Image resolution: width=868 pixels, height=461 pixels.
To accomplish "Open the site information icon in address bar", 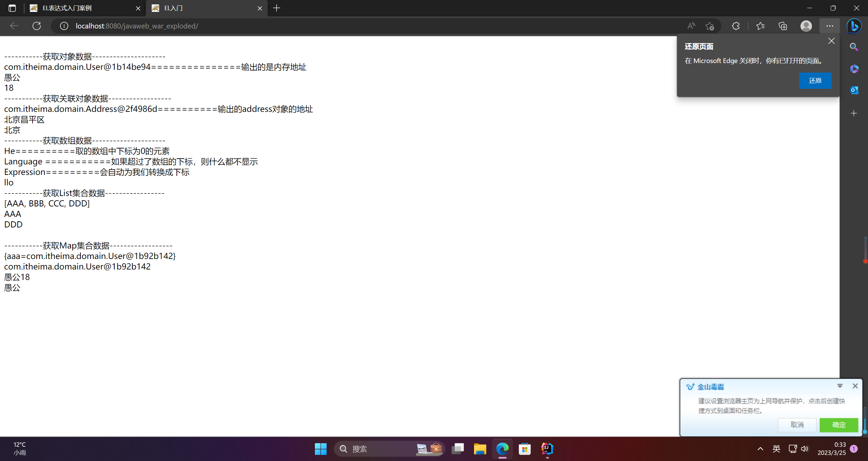I will 64,26.
